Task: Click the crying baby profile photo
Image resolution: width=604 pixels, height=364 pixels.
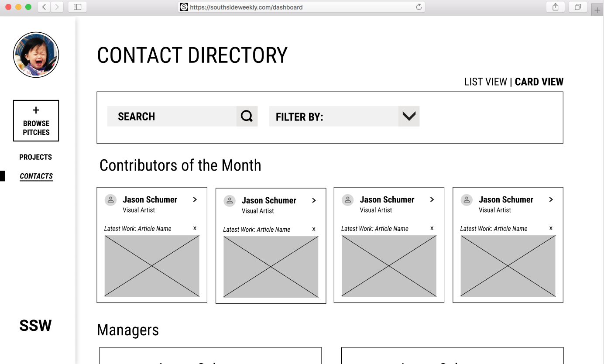Action: tap(36, 55)
